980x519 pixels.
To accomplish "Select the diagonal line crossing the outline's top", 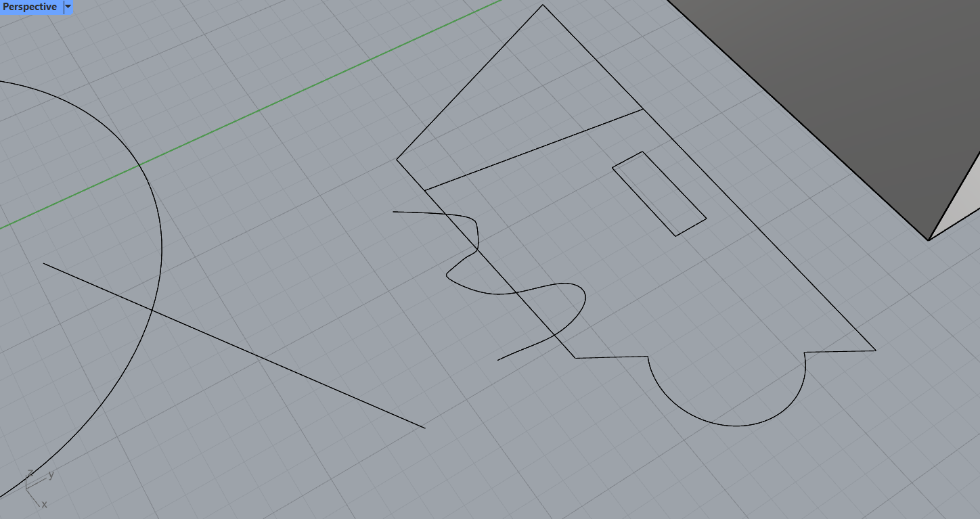I will [x=535, y=150].
